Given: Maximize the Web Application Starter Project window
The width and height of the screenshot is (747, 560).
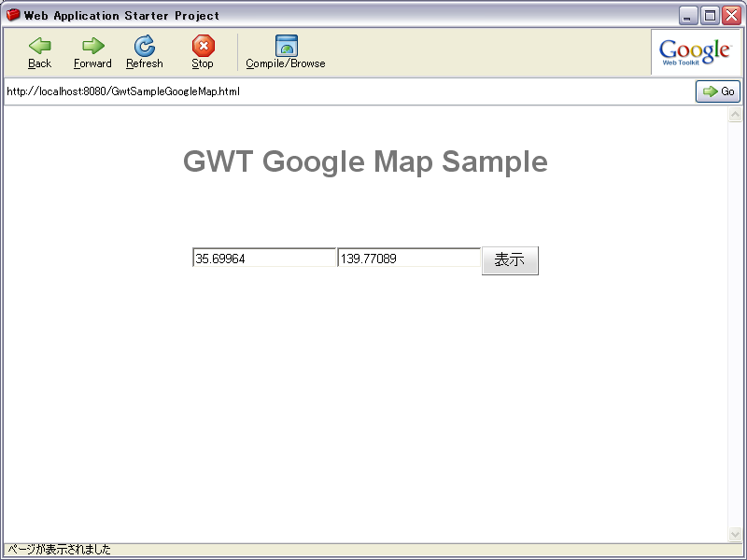Looking at the screenshot, I should pyautogui.click(x=710, y=16).
